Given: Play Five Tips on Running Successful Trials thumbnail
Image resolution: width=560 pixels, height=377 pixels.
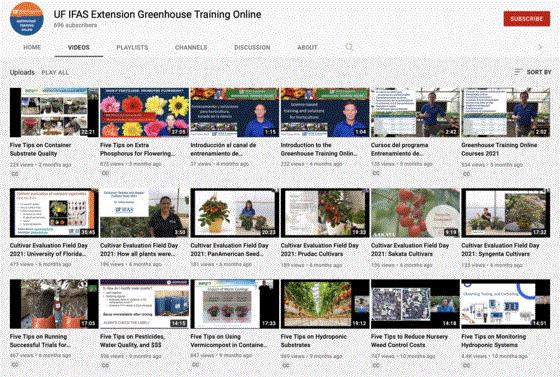Looking at the screenshot, I should (x=54, y=304).
